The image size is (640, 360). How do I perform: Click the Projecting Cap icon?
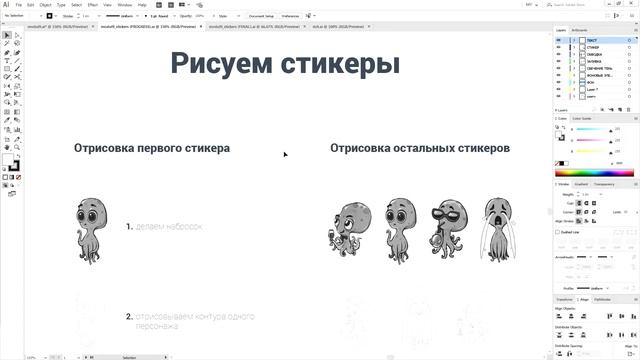[x=594, y=203]
